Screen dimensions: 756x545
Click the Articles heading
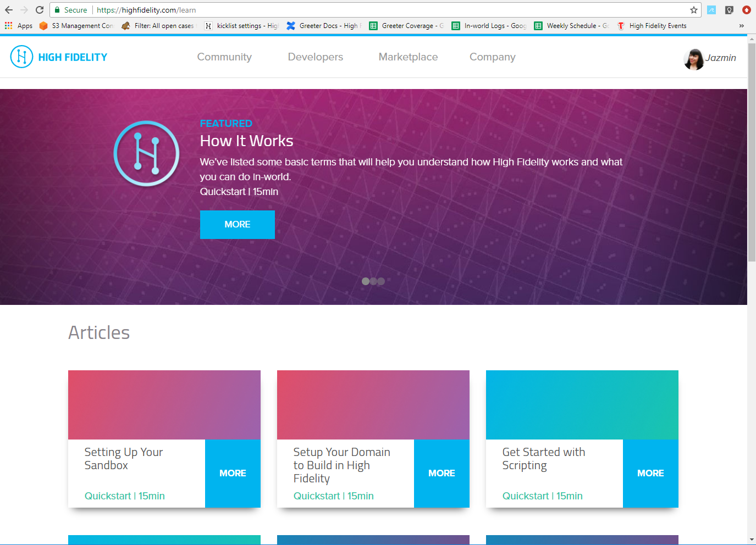coord(99,332)
